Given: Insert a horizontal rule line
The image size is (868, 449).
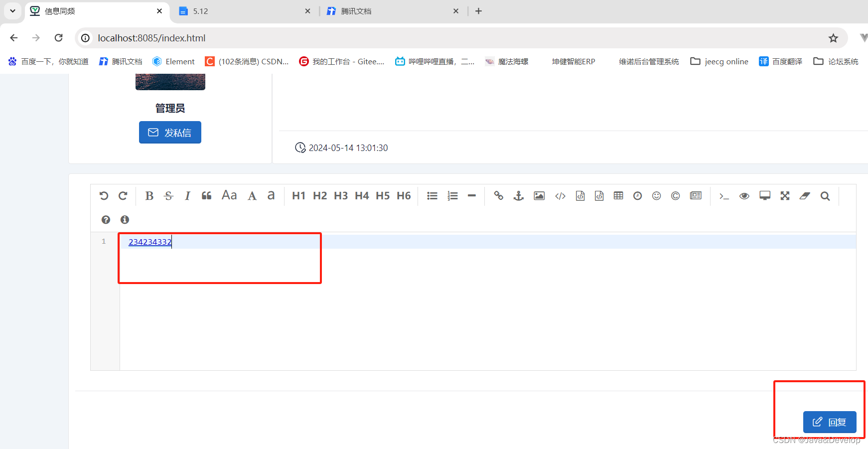Looking at the screenshot, I should (x=472, y=196).
